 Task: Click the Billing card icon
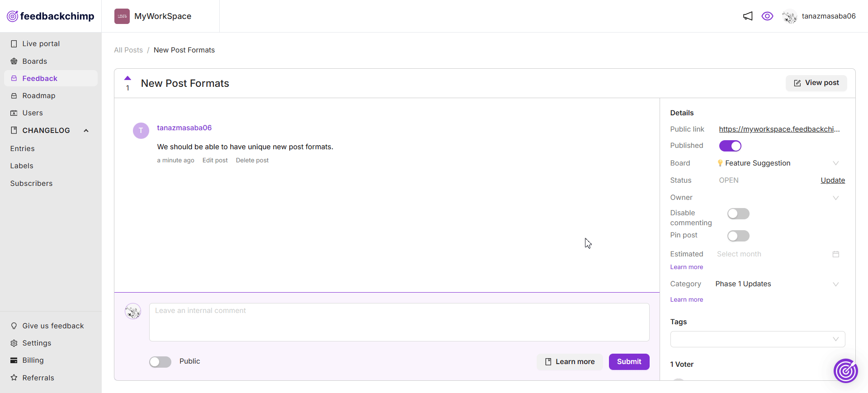coord(14,360)
